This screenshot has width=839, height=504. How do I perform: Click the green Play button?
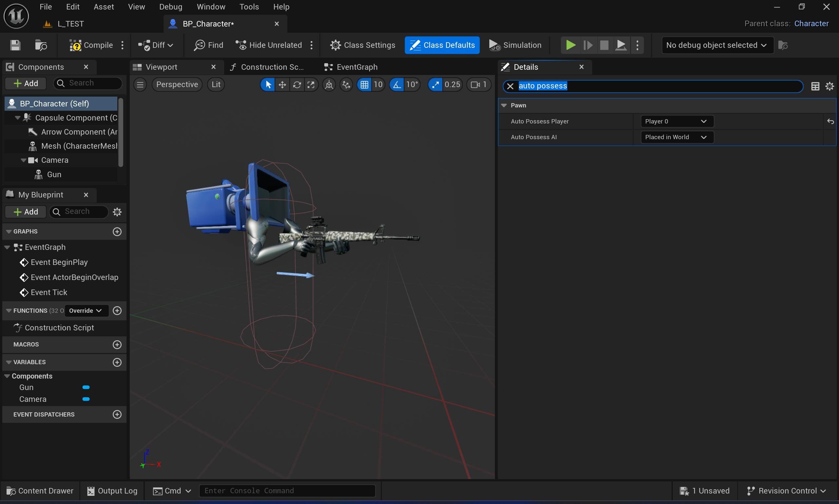(571, 45)
